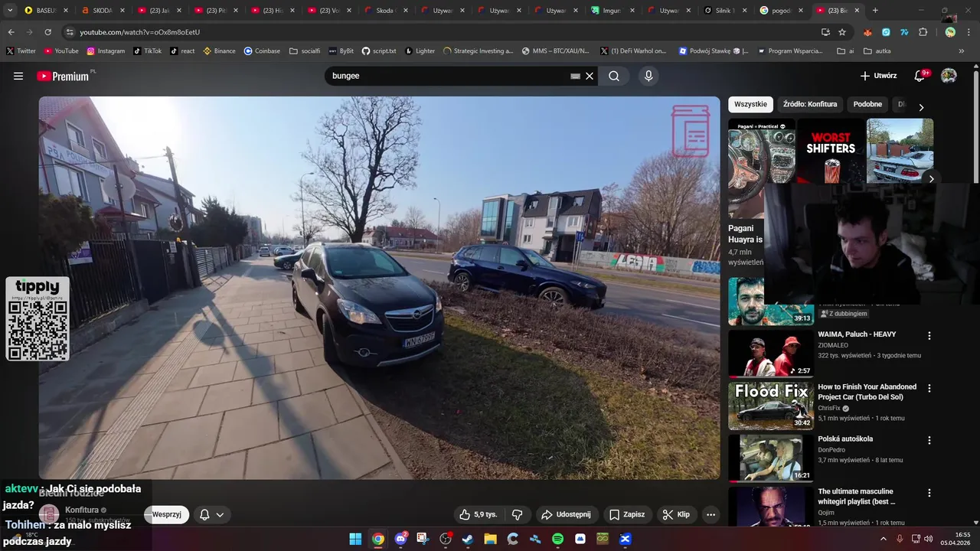Click the main video player frame

click(379, 288)
